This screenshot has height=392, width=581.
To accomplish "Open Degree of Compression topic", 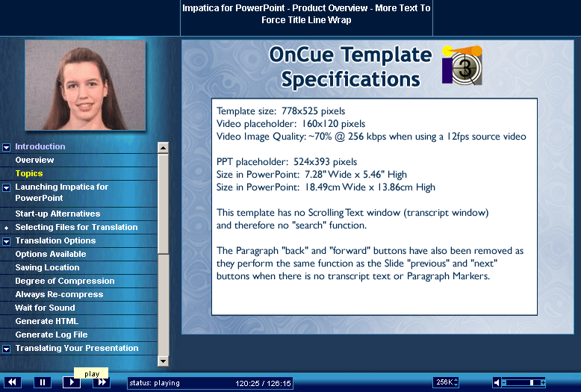I will click(x=65, y=281).
